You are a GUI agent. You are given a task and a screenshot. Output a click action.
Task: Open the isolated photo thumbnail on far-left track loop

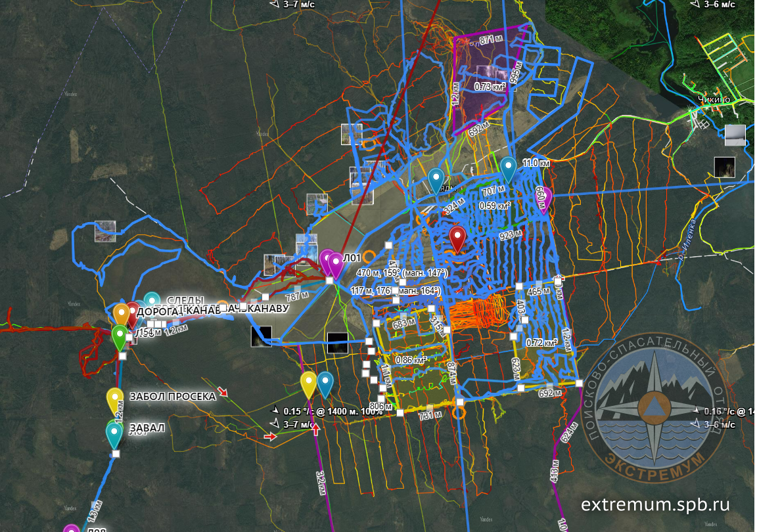coord(105,231)
